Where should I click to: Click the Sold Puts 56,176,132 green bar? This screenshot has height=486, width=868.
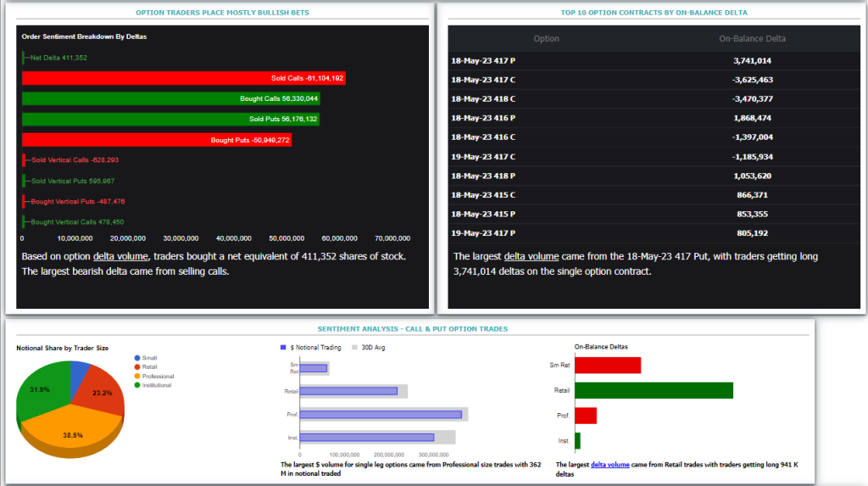pyautogui.click(x=170, y=119)
